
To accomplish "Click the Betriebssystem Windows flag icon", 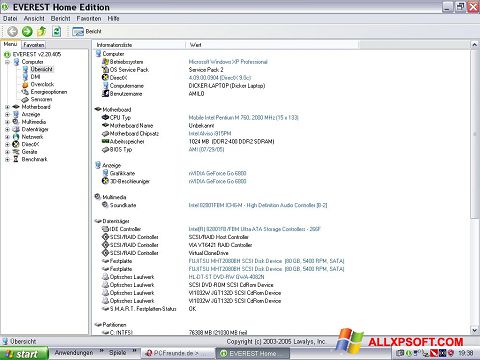I will [105, 62].
